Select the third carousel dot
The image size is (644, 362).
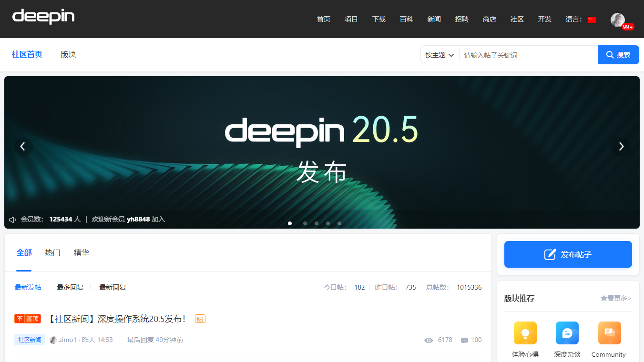[317, 223]
